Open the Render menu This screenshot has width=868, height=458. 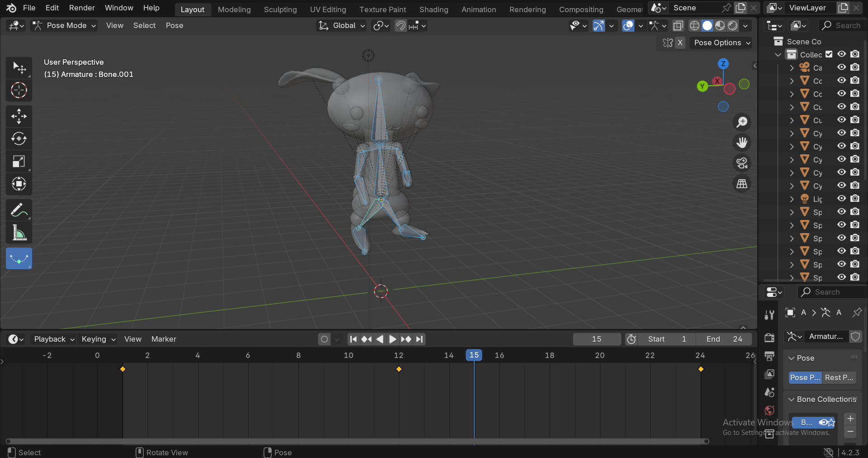[x=82, y=8]
